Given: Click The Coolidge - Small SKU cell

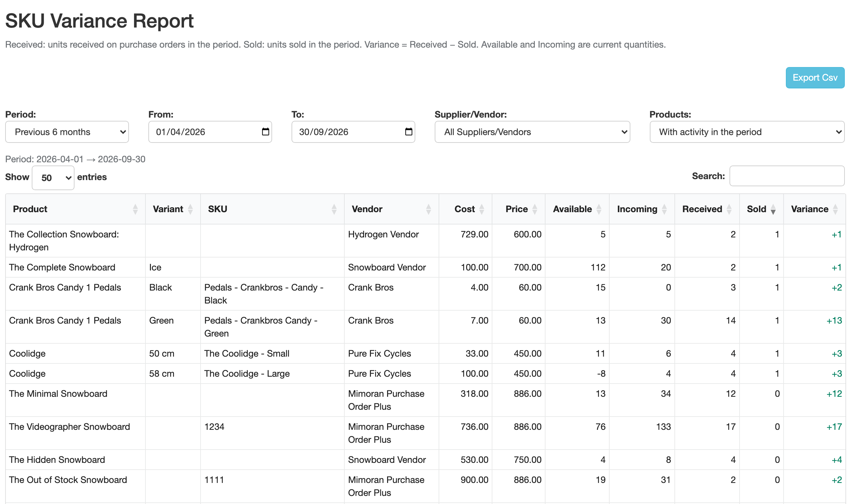Looking at the screenshot, I should tap(272, 353).
